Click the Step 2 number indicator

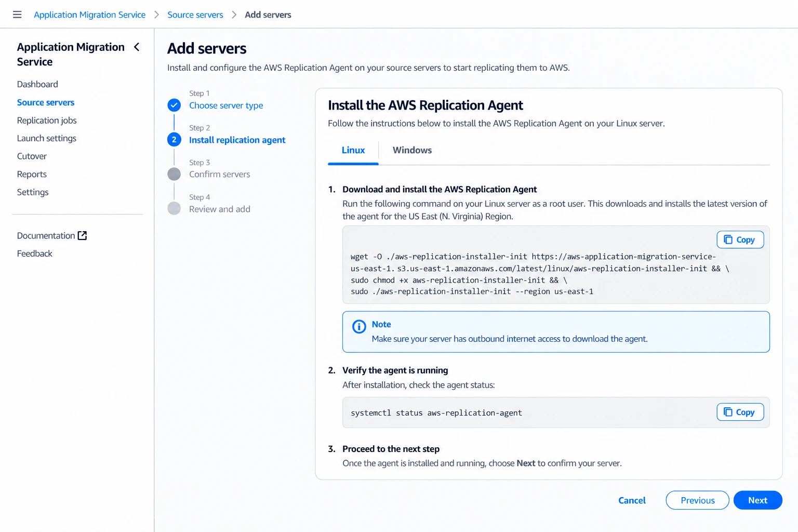point(174,140)
